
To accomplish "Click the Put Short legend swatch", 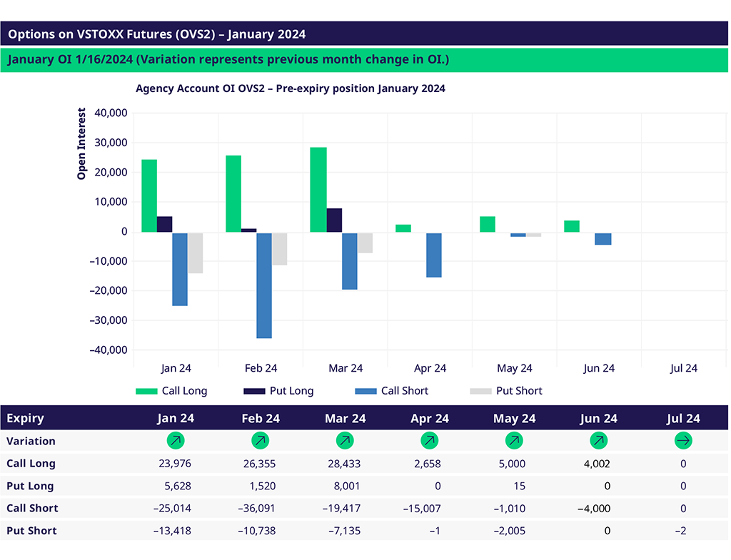I will pyautogui.click(x=480, y=391).
